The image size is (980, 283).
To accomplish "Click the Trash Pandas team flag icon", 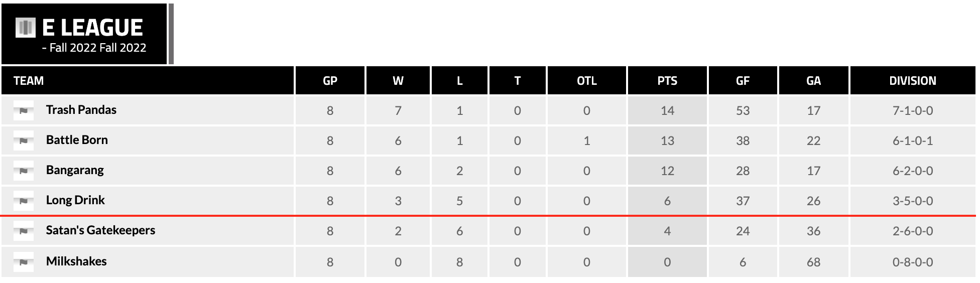I will (x=24, y=110).
